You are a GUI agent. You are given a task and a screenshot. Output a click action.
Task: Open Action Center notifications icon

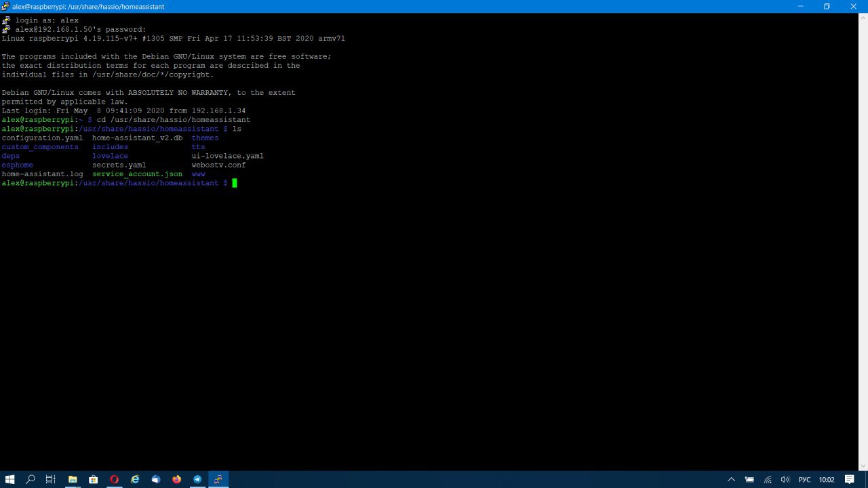point(849,479)
